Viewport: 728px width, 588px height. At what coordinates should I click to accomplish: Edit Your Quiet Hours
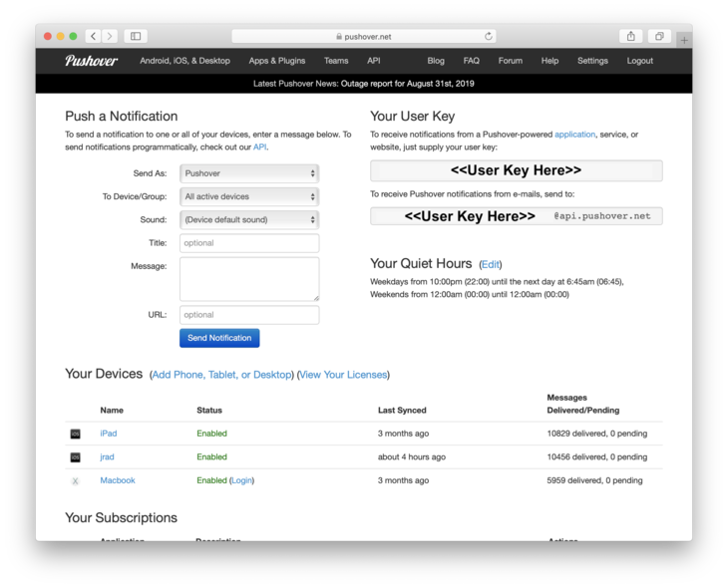(491, 264)
